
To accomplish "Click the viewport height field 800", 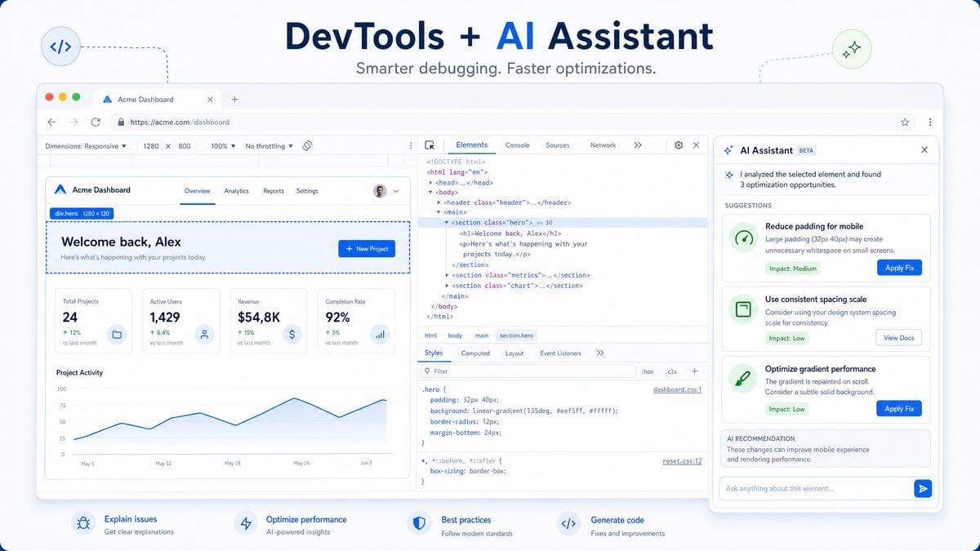I will point(185,146).
